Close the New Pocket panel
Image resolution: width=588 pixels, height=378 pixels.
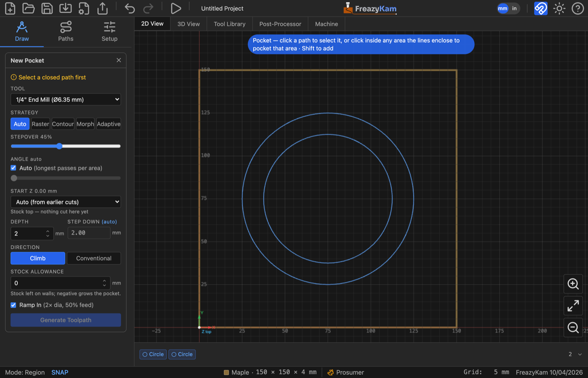coord(119,60)
